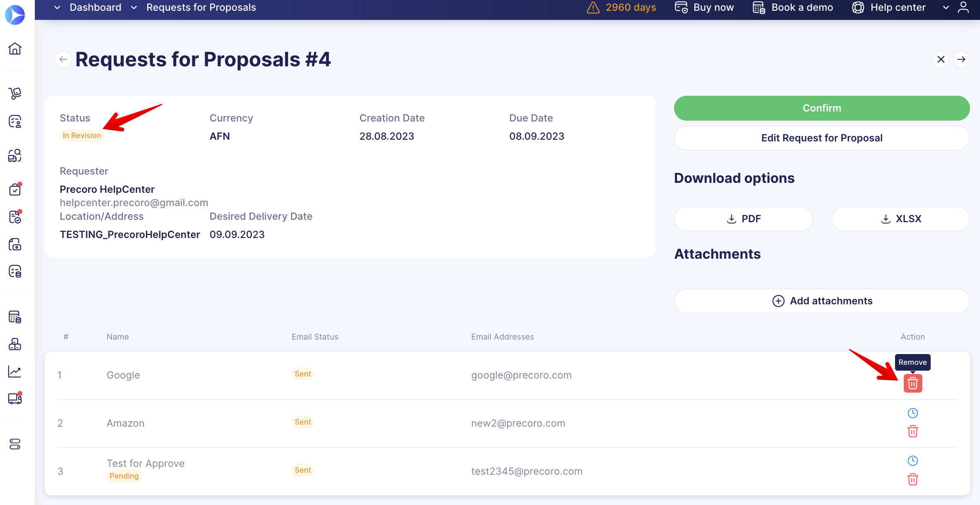Click the Due Date value 08.09.2023
The height and width of the screenshot is (505, 980).
tap(537, 136)
